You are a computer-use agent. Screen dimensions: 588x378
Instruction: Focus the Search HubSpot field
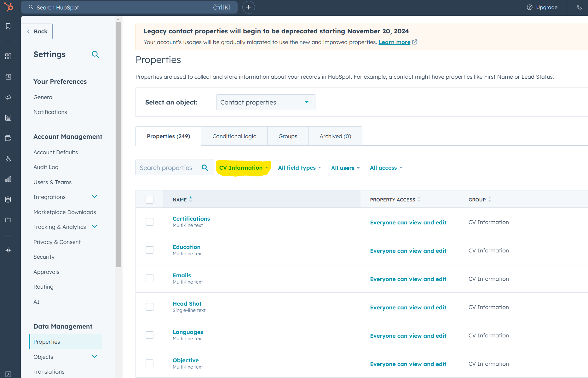[129, 7]
